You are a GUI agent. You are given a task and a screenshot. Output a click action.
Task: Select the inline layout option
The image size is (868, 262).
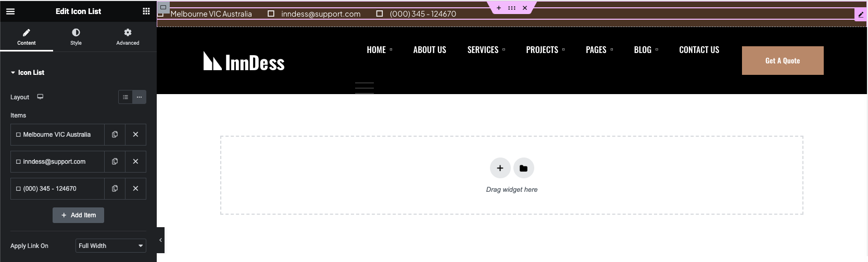click(139, 97)
